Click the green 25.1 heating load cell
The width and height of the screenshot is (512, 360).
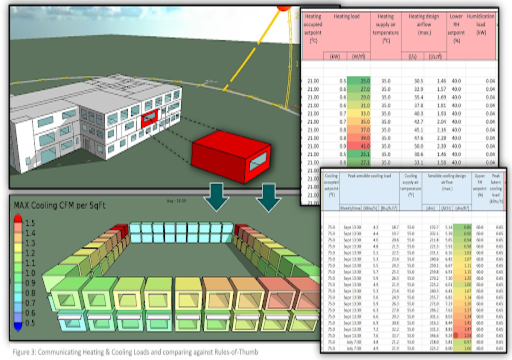359,154
